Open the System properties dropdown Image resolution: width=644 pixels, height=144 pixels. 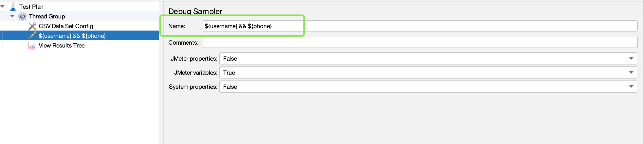pos(631,87)
